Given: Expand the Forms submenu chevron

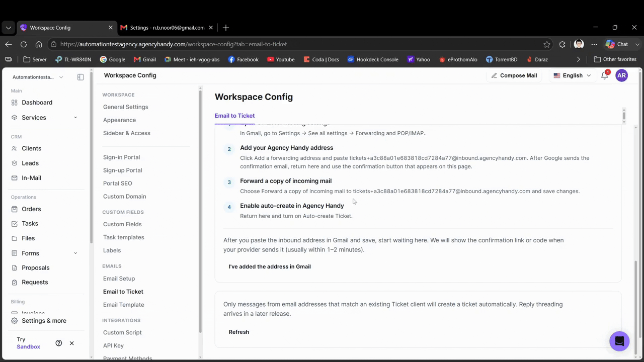Looking at the screenshot, I should click(75, 253).
